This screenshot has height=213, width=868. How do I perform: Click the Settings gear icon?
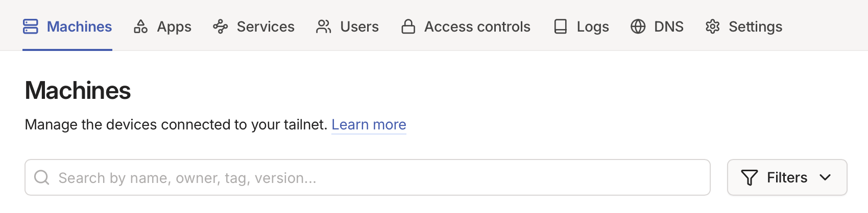tap(713, 26)
